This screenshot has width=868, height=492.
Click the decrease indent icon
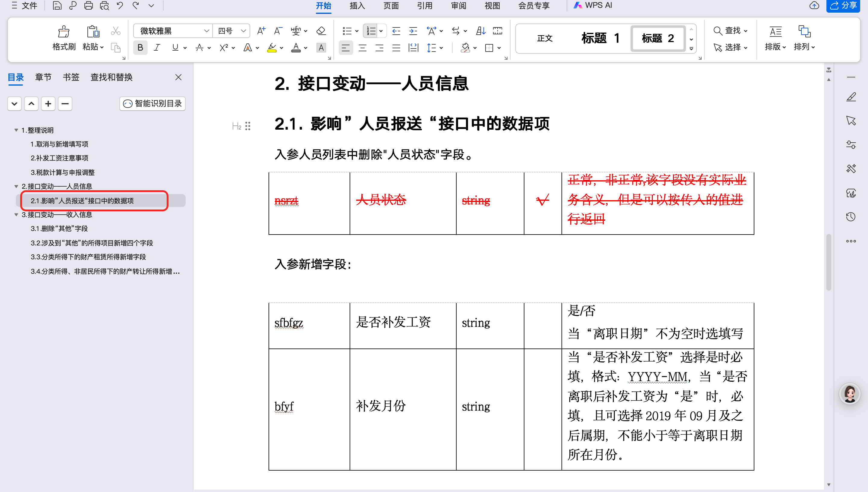point(396,31)
